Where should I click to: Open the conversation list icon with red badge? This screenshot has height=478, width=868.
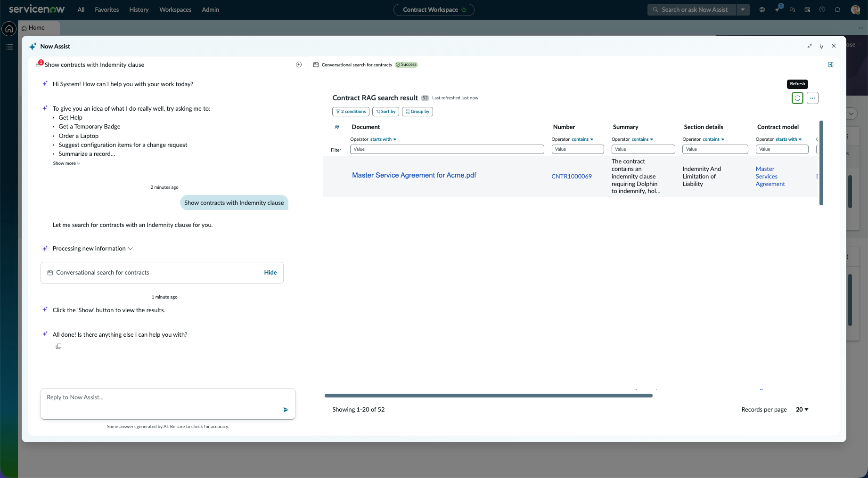click(39, 64)
